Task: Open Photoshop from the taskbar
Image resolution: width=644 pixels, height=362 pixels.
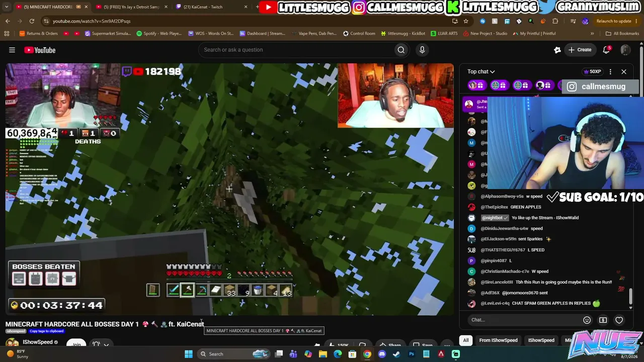Action: (x=412, y=354)
